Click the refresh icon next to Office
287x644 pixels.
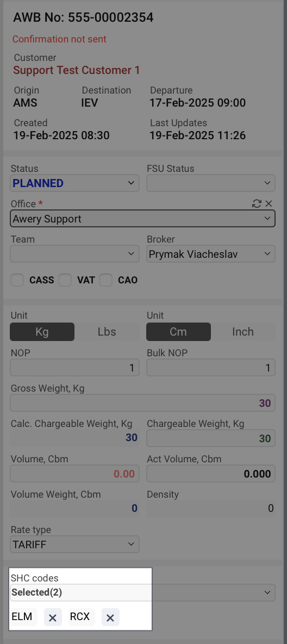tap(257, 203)
